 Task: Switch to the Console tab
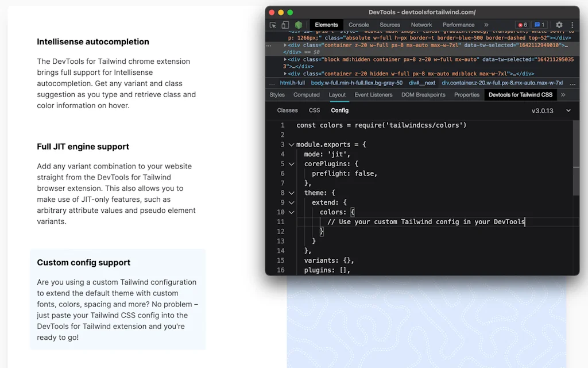[x=358, y=25]
